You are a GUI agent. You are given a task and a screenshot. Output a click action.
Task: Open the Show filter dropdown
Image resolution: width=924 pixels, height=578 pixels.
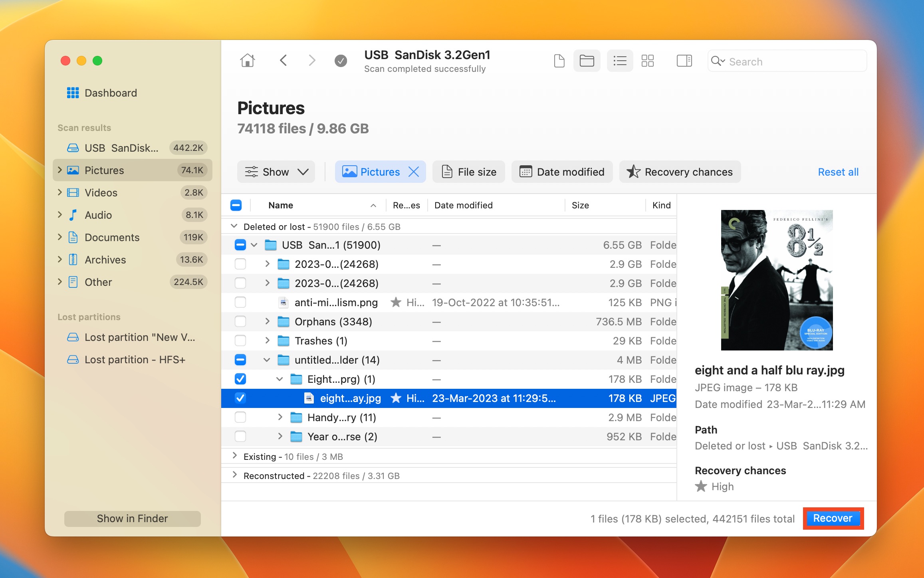click(277, 172)
